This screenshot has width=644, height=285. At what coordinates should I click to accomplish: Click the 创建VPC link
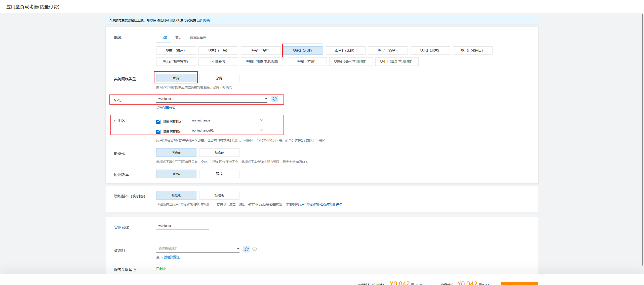(x=169, y=108)
